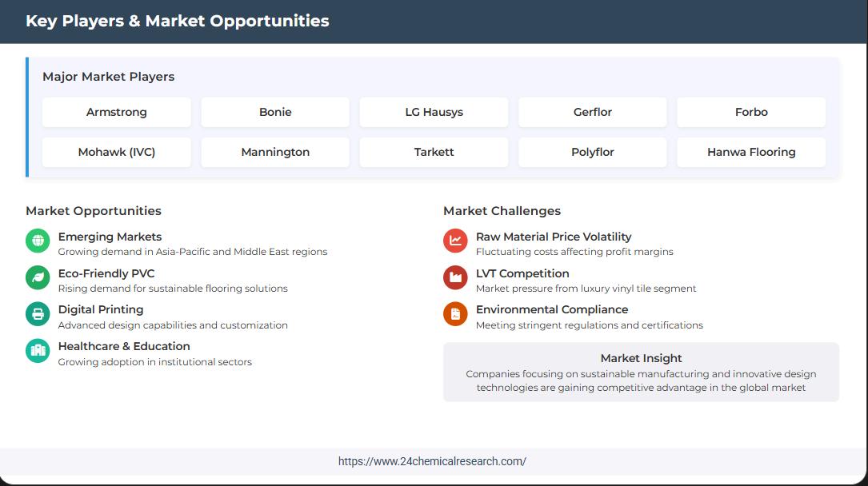Select the Mohawk (IVC) card
Screen dimensions: 868x486
pos(117,153)
